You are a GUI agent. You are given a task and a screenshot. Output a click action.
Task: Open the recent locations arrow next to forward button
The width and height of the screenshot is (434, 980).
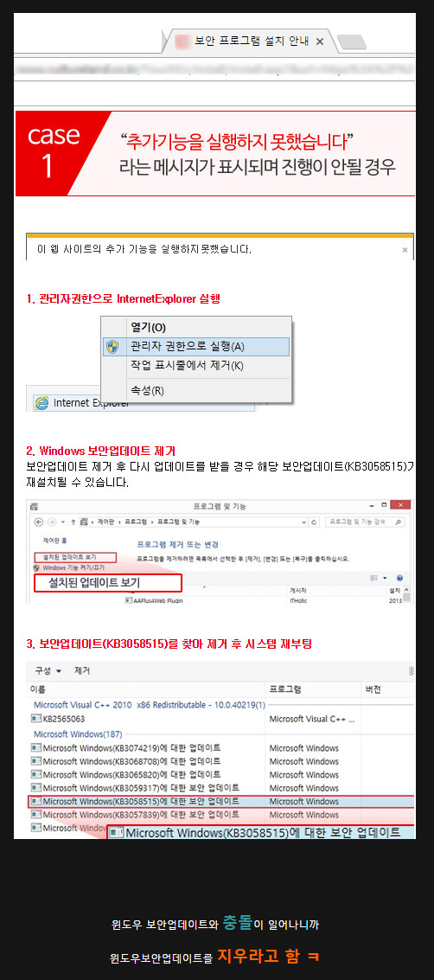click(x=63, y=522)
